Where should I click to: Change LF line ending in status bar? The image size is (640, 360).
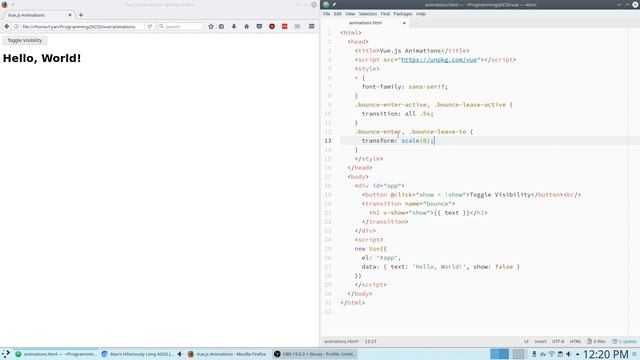526,341
